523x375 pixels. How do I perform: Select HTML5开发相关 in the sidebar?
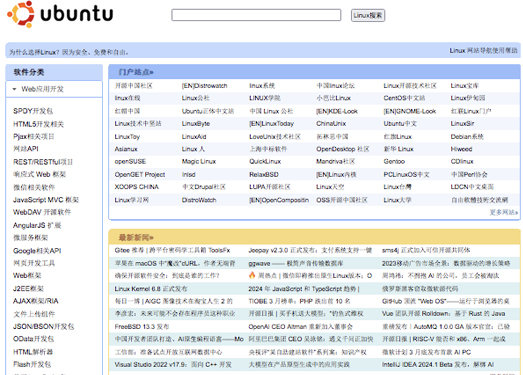(x=38, y=124)
